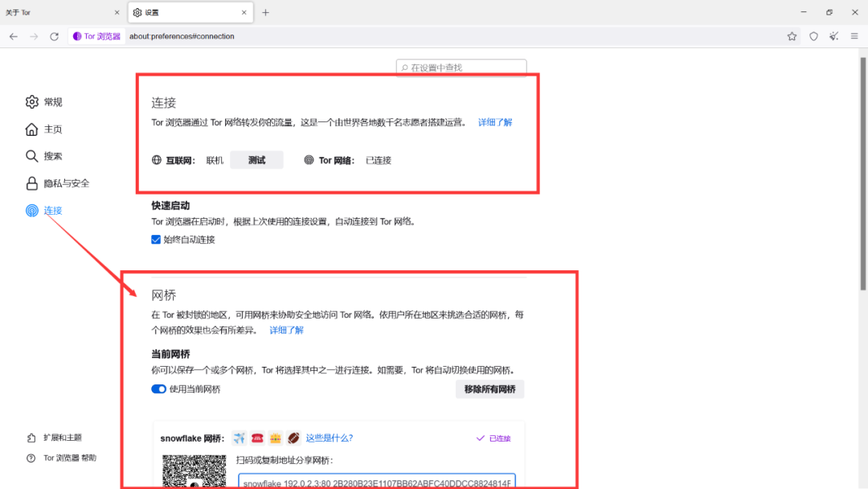Image resolution: width=868 pixels, height=489 pixels.
Task: Go back with the back arrow
Action: coord(14,36)
